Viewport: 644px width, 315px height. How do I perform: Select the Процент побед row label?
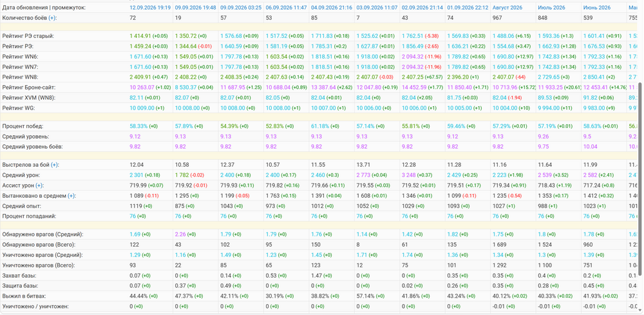[23, 126]
